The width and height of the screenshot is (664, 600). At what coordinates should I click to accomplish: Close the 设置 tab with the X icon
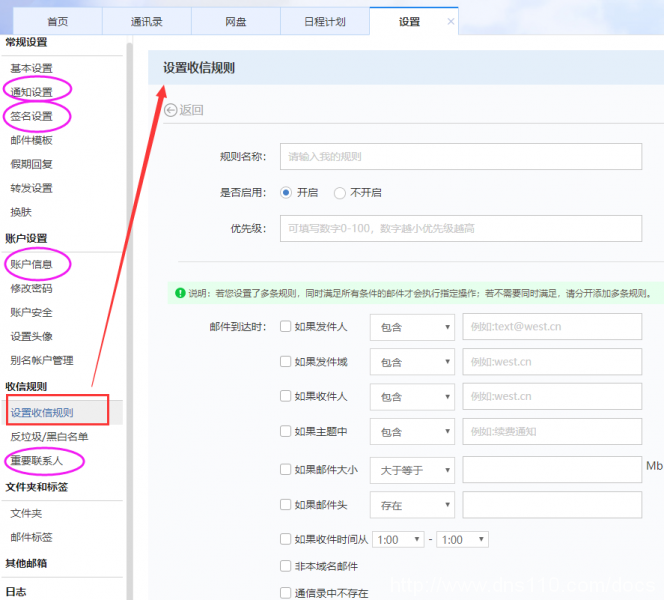tap(451, 21)
